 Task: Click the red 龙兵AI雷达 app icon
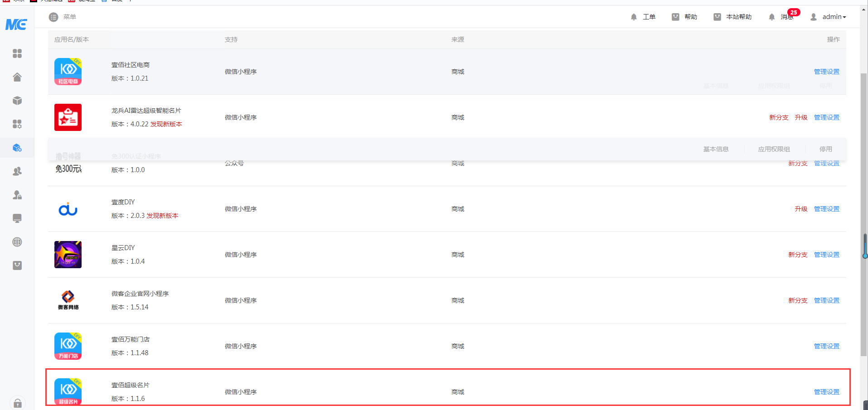click(x=68, y=117)
